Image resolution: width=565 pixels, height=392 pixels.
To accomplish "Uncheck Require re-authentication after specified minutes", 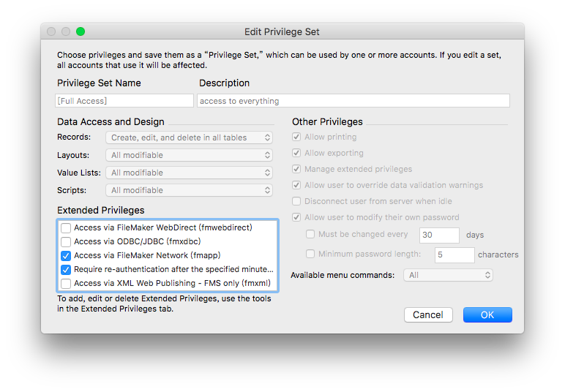I will tap(66, 270).
